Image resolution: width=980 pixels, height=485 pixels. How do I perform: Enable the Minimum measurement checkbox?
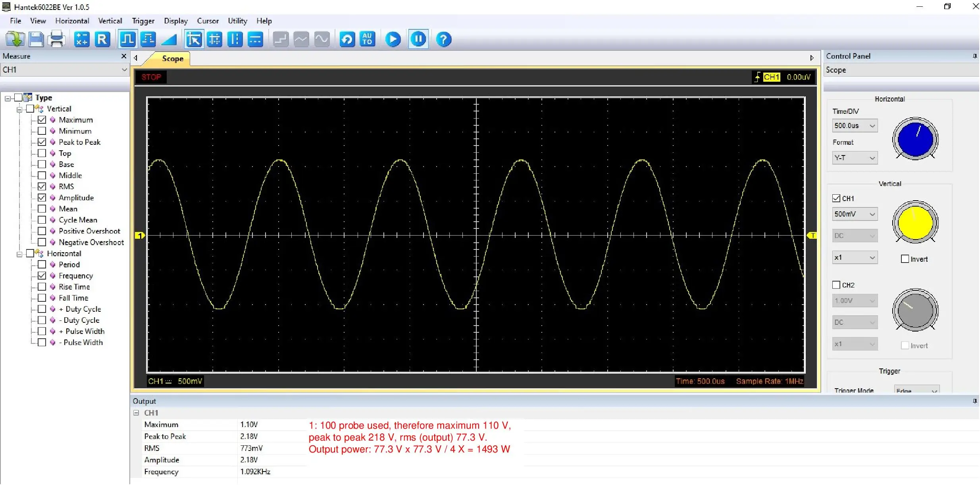42,131
